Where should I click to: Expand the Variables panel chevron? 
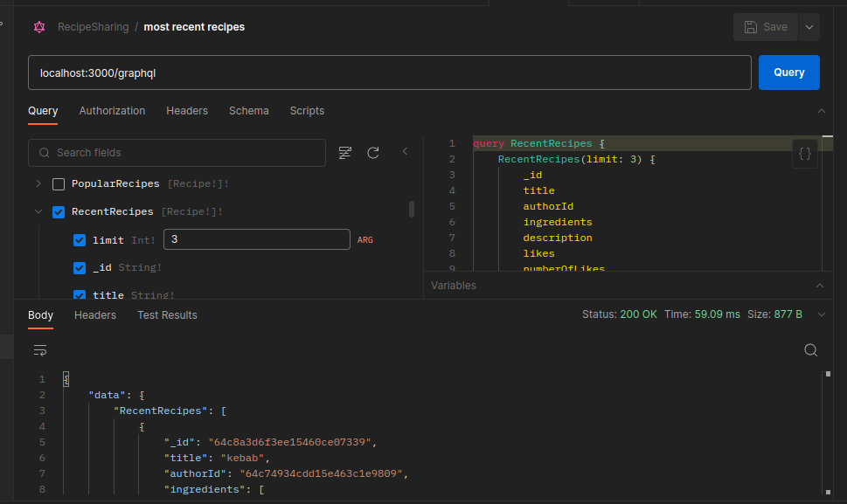point(819,286)
